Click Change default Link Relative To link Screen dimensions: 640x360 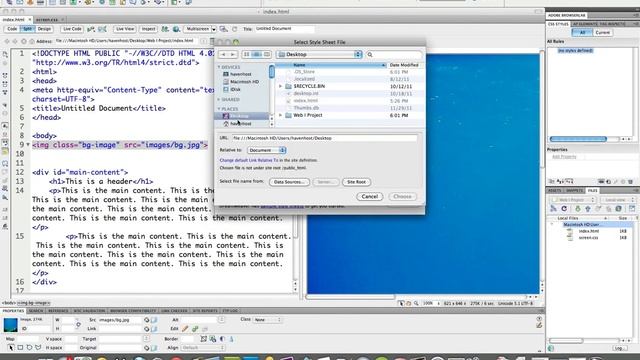pyautogui.click(x=249, y=160)
